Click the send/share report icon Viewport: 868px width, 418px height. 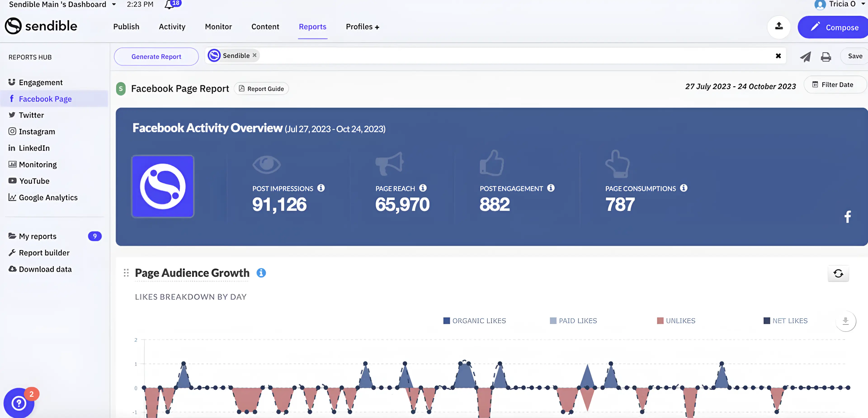(804, 56)
